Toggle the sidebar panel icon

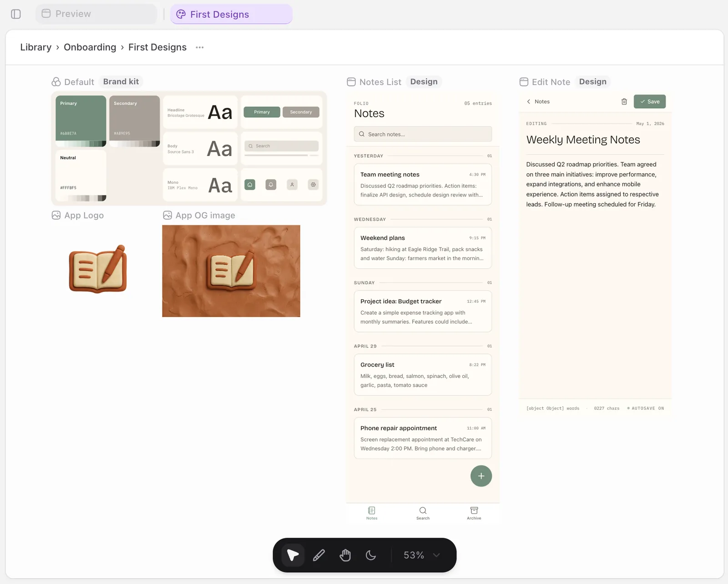click(x=16, y=14)
